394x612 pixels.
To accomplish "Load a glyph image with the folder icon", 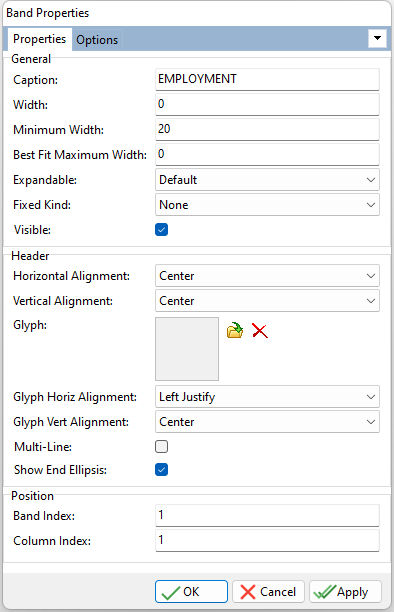I will pyautogui.click(x=235, y=331).
